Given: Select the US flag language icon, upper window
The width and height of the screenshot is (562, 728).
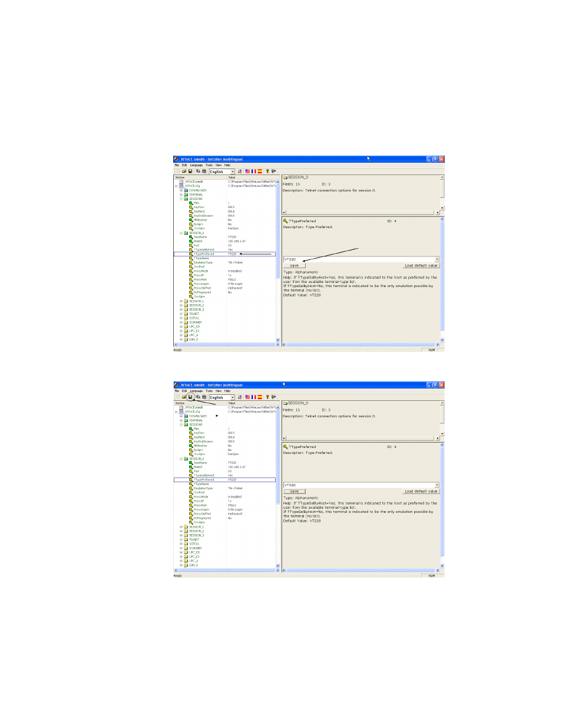Looking at the screenshot, I should 247,172.
